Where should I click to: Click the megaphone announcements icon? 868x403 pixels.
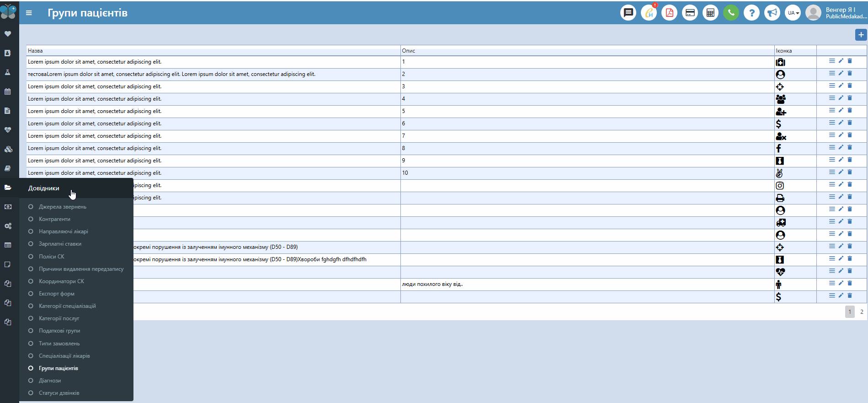pyautogui.click(x=772, y=13)
